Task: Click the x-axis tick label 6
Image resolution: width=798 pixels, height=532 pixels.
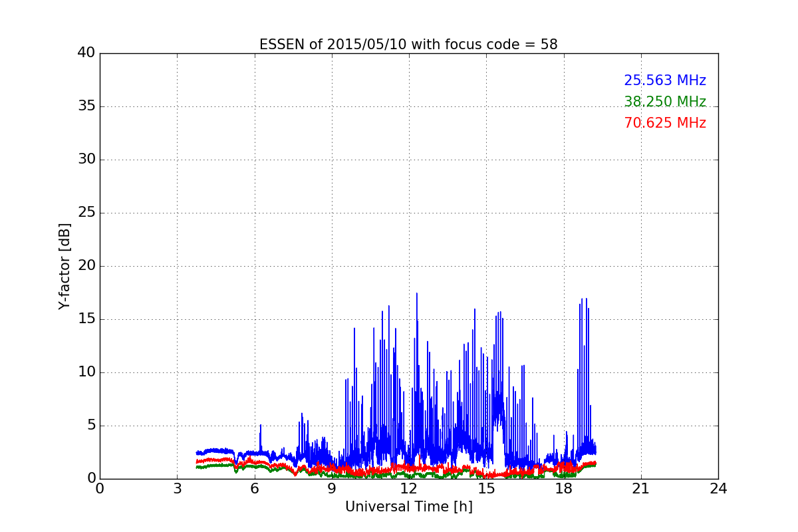Action: (255, 489)
